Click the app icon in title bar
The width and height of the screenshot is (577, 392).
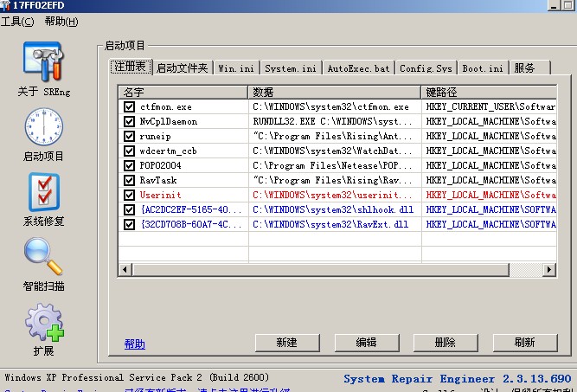5,5
